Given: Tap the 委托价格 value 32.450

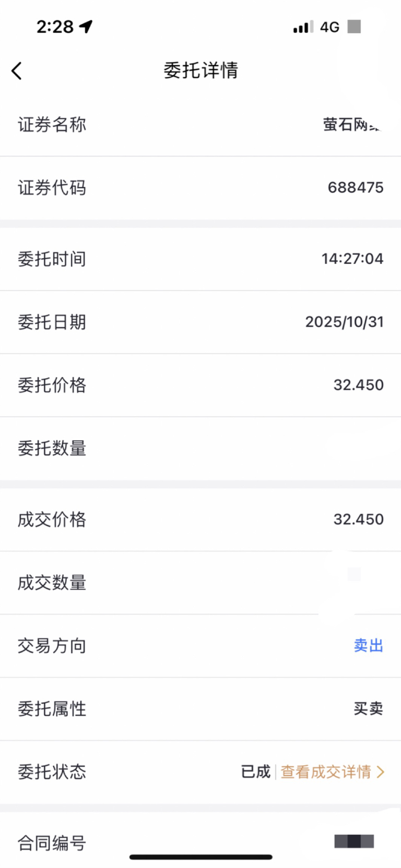Looking at the screenshot, I should click(x=359, y=385).
